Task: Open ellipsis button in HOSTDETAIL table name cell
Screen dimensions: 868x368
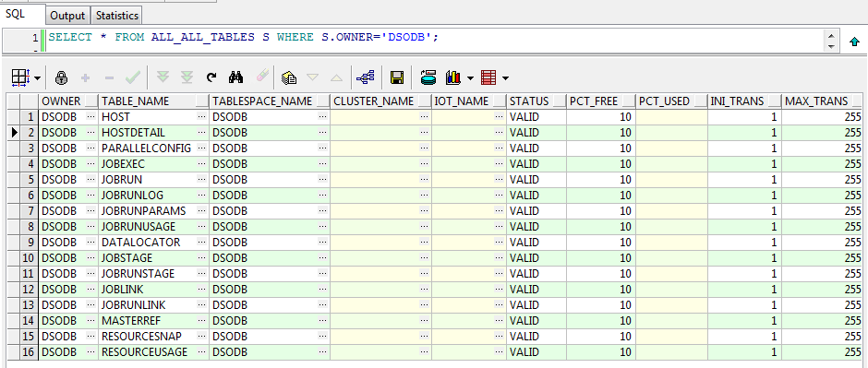Action: [x=202, y=133]
